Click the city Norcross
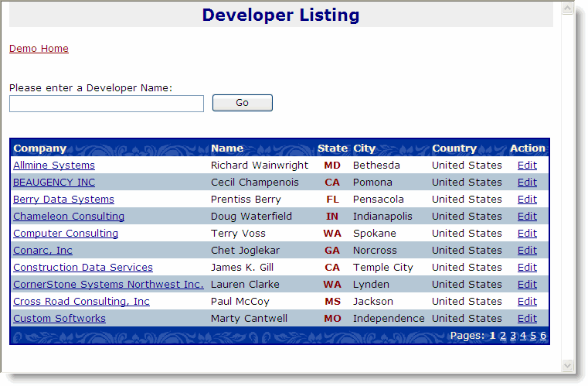The image size is (588, 386). pos(375,251)
